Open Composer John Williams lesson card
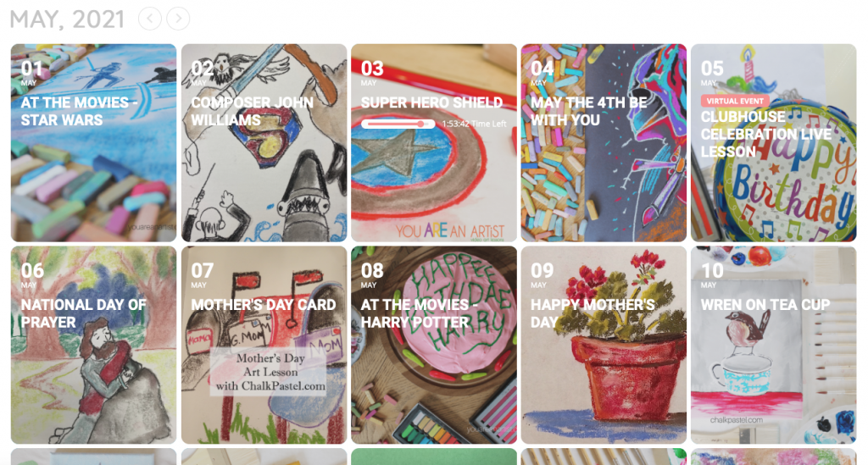Screen dimensions: 868x465 pos(264,143)
